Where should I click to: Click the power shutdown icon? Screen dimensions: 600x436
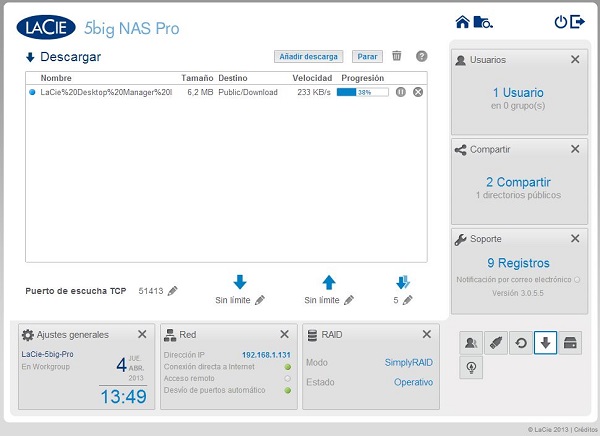(561, 22)
